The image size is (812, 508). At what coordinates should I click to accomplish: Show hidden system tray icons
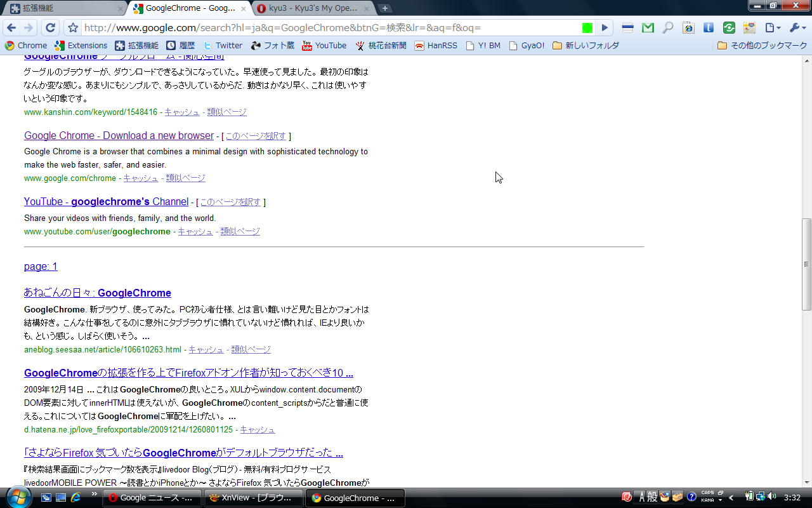(x=731, y=498)
